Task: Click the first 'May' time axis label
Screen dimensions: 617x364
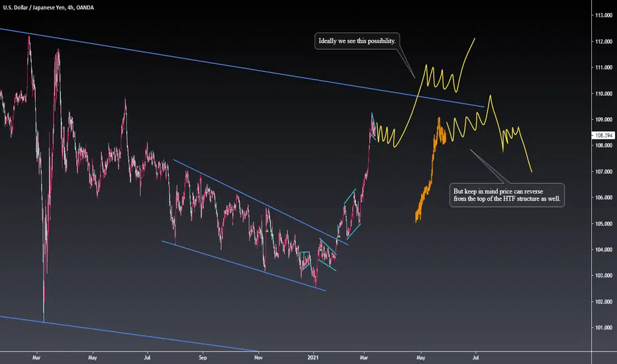Action: 93,357
